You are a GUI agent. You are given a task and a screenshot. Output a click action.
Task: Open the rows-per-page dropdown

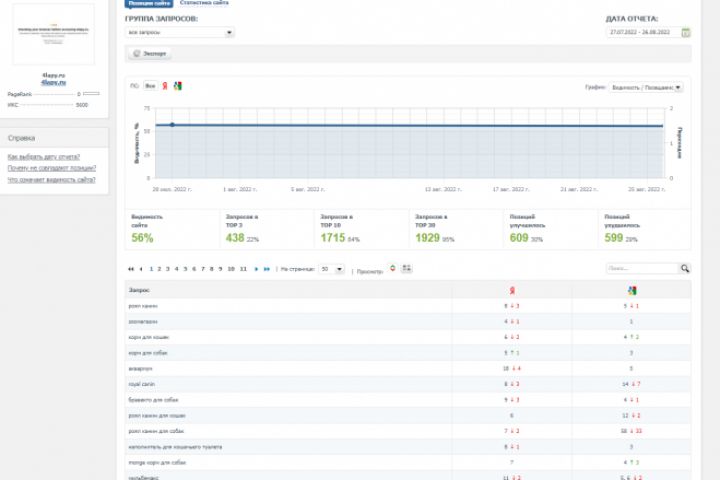pos(332,269)
